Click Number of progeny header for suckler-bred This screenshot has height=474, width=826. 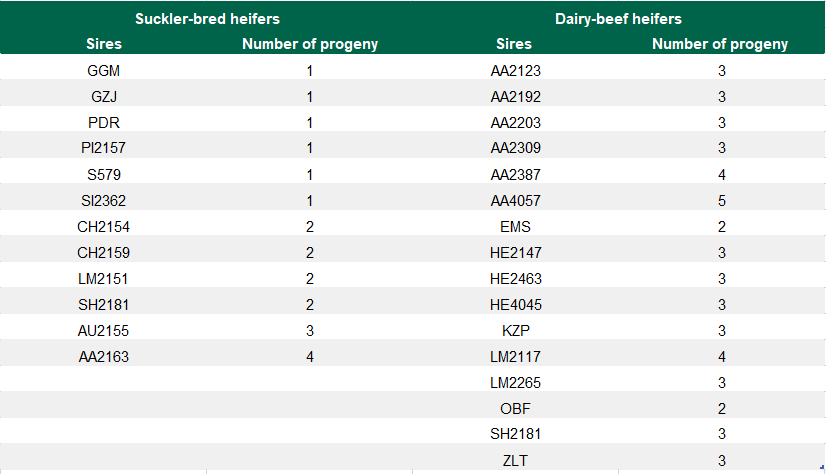click(x=310, y=44)
